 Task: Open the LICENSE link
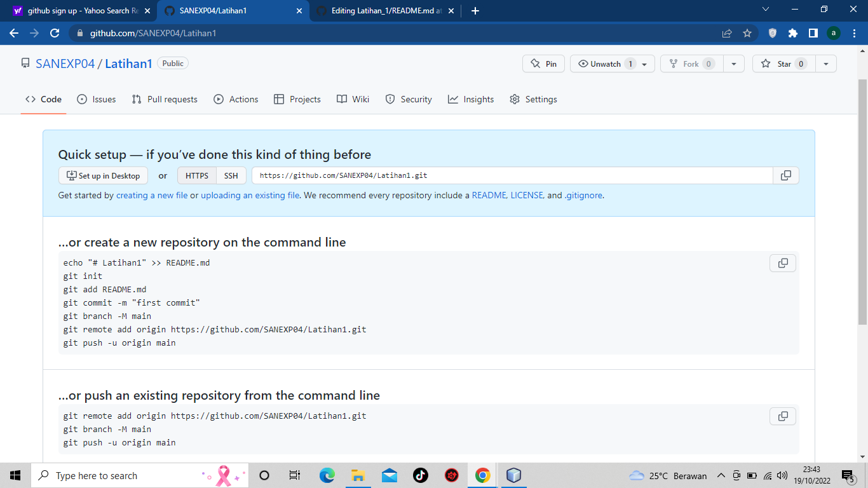[527, 195]
